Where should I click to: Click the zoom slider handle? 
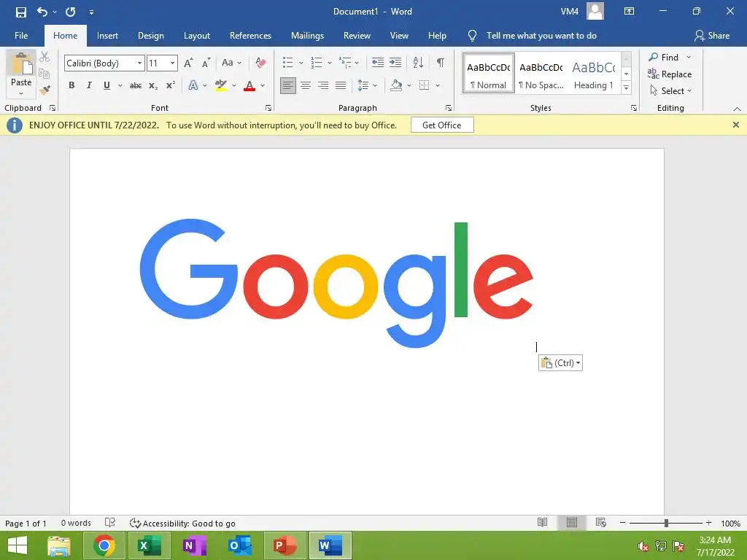click(x=666, y=523)
